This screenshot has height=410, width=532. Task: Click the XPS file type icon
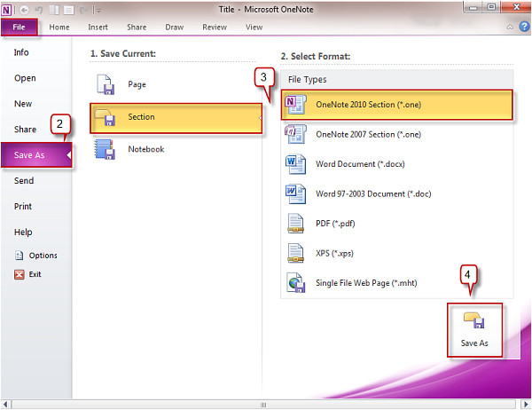pyautogui.click(x=295, y=253)
